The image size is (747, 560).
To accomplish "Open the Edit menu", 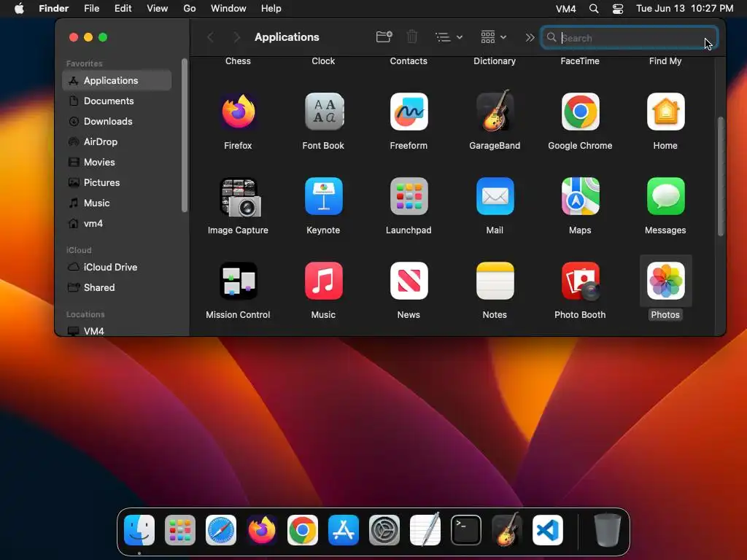I will coord(123,9).
